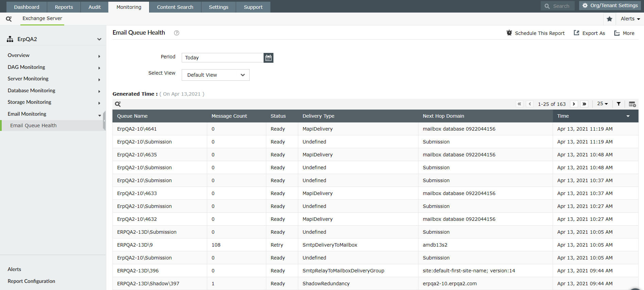This screenshot has height=290, width=644.
Task: Switch to the Audit tab
Action: pos(94,7)
